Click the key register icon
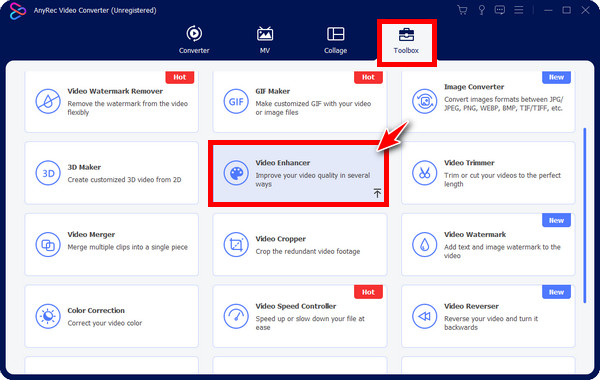600x380 pixels. point(482,10)
